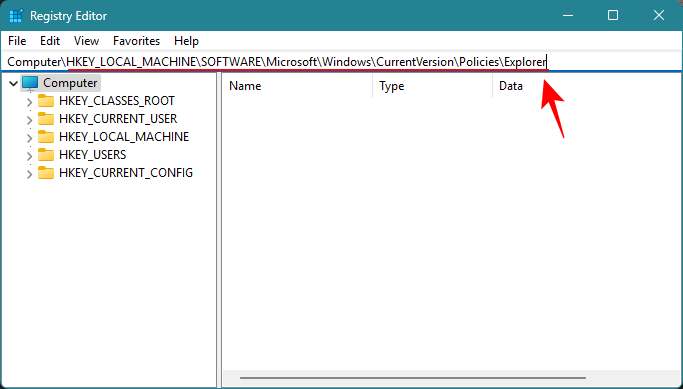
Task: Open the View menu
Action: (86, 41)
